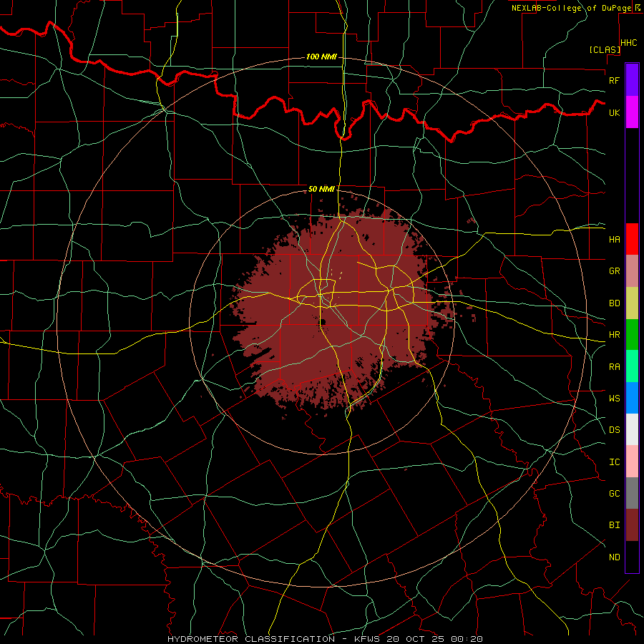Select the yellow BD legend swatch
The width and height of the screenshot is (644, 644).
click(x=632, y=303)
